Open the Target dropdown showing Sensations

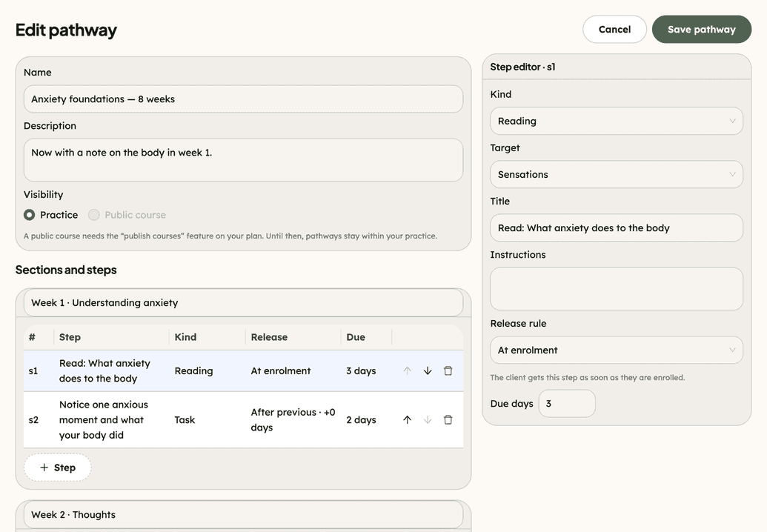pyautogui.click(x=617, y=174)
